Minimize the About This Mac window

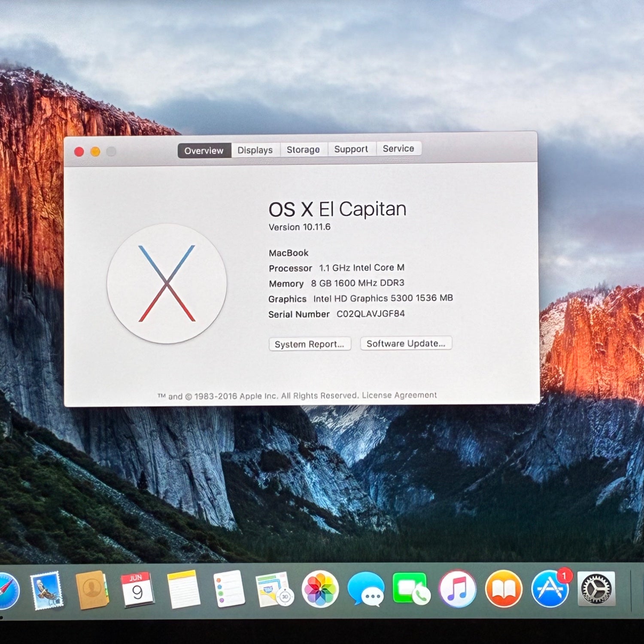[x=95, y=152]
